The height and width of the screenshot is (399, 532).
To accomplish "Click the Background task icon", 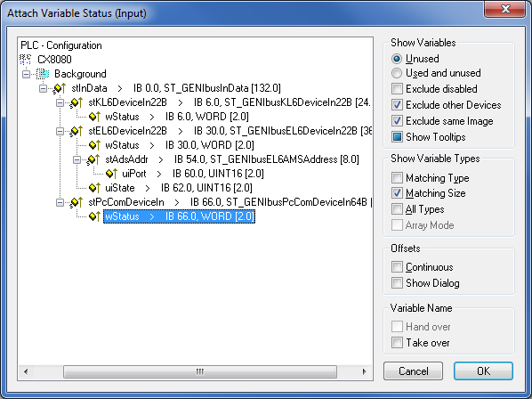I will point(43,74).
